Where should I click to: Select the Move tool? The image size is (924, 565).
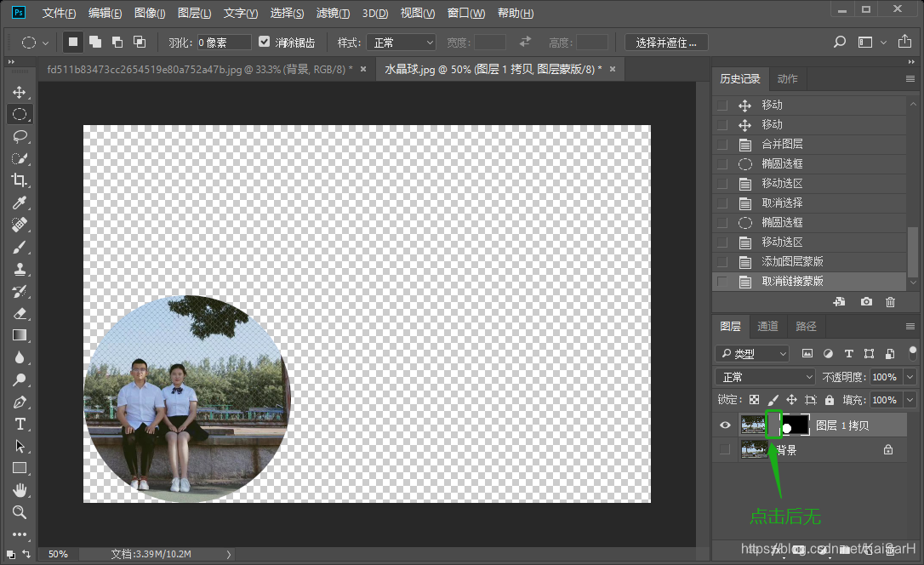coord(20,93)
